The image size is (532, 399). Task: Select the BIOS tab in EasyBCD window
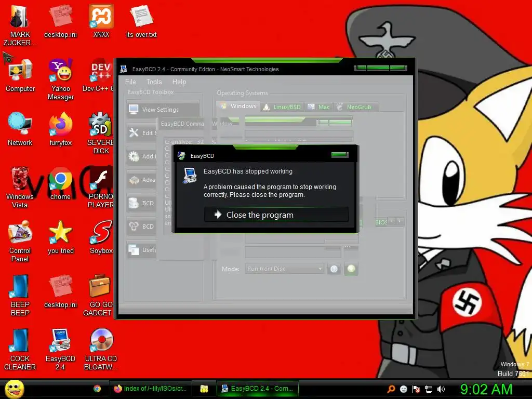(381, 222)
